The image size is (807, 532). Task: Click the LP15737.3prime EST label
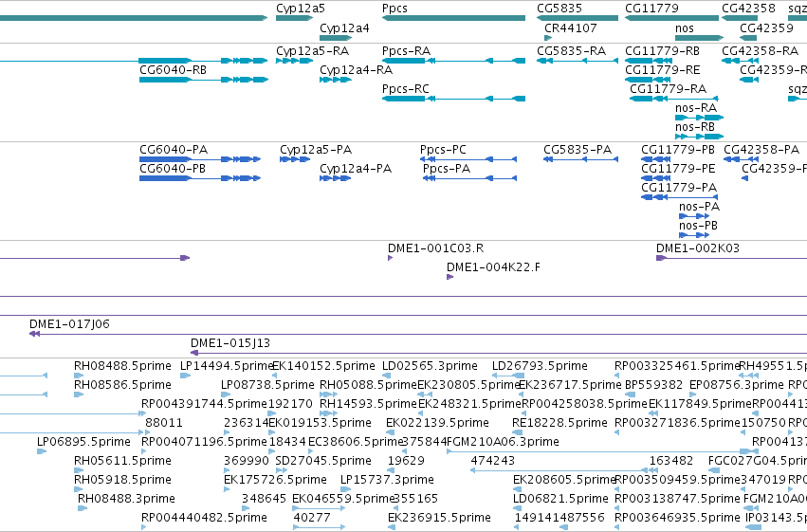click(387, 480)
